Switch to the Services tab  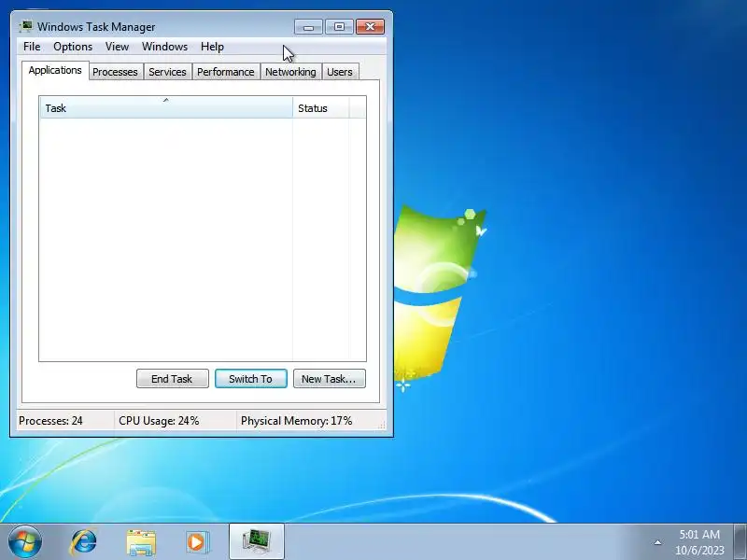tap(167, 72)
